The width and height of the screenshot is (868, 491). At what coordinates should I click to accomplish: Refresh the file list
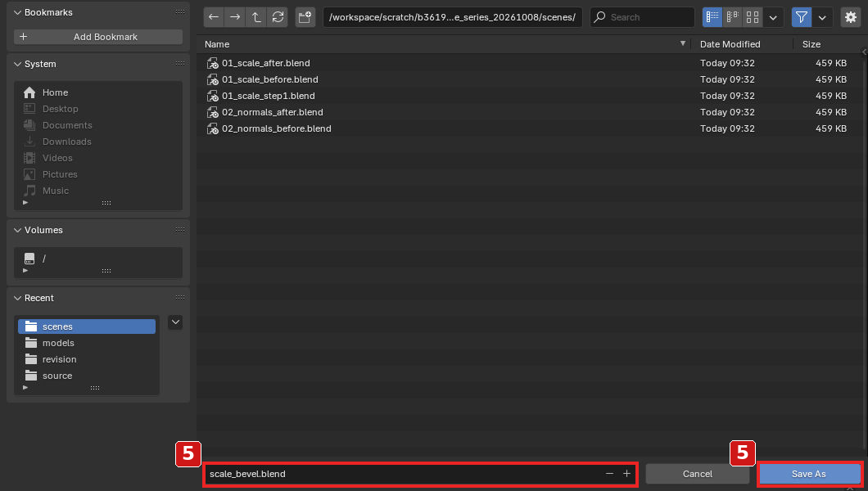pos(278,17)
